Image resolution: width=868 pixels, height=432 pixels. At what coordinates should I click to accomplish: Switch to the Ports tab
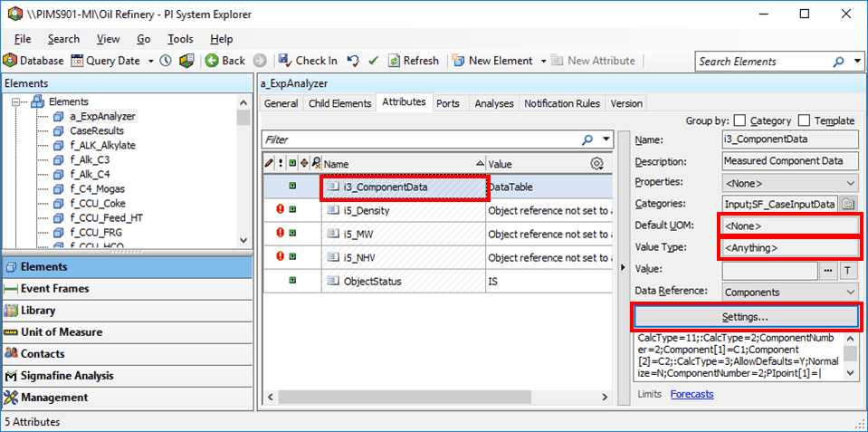point(447,103)
